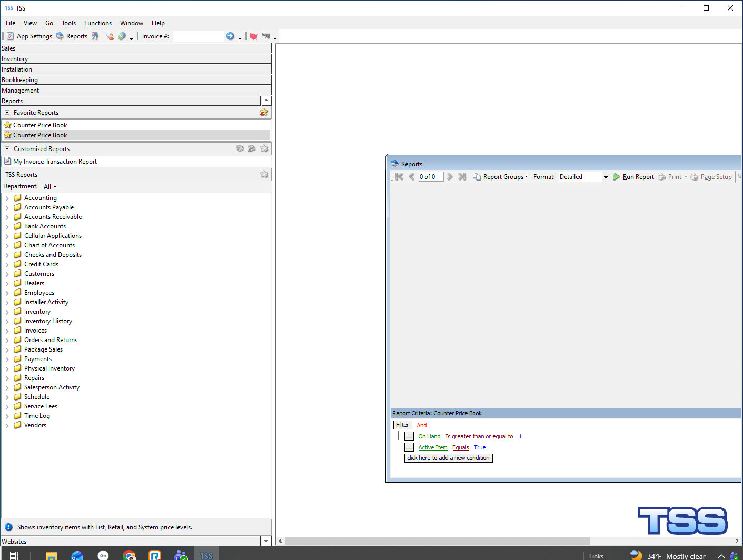Click the red USA map toolbar icon
The image size is (743, 560).
click(253, 36)
